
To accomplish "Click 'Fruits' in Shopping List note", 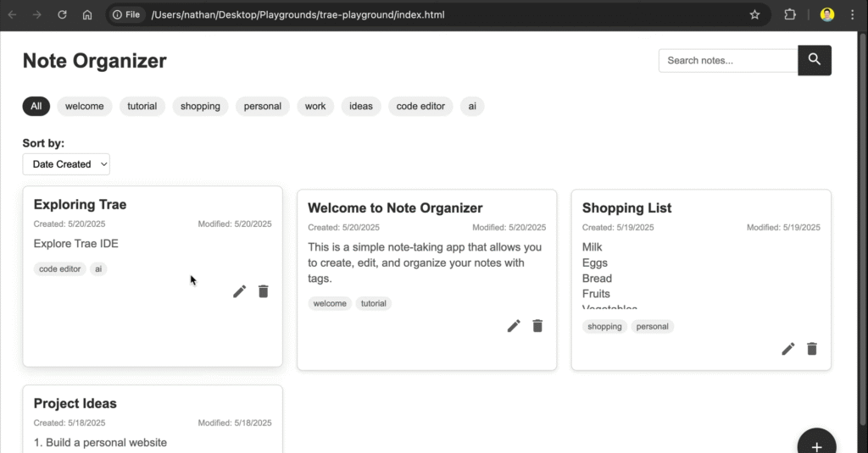I will click(x=596, y=294).
